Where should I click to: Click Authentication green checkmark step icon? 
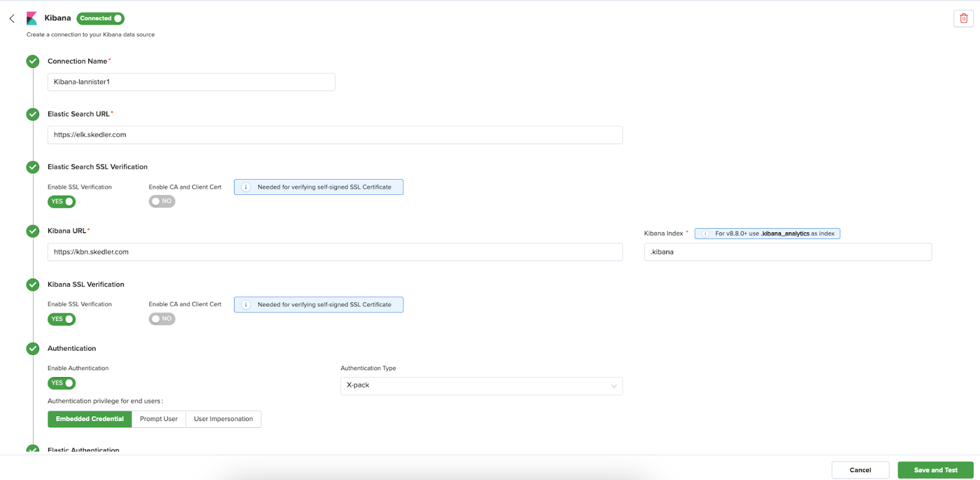click(x=33, y=349)
